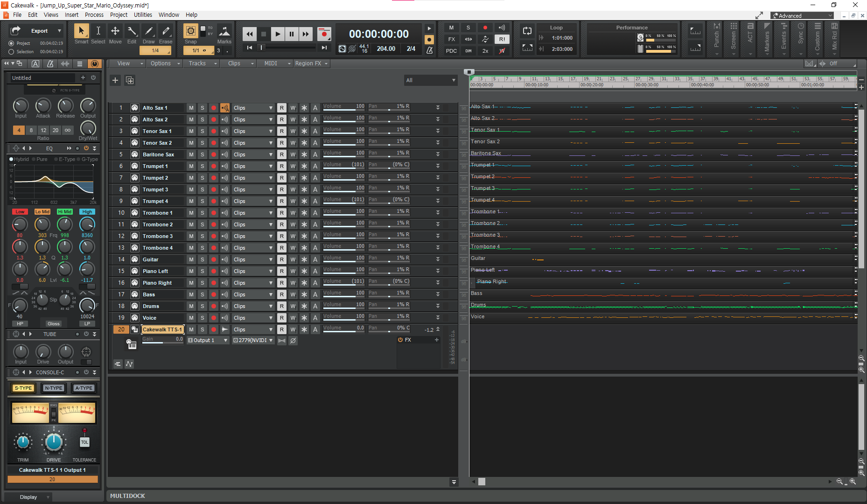This screenshot has width=867, height=504.
Task: Arm record on the Drums track
Action: (214, 306)
